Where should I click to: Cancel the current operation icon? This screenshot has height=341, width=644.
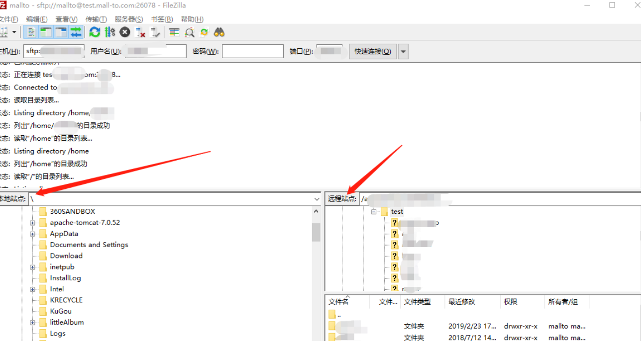point(125,32)
